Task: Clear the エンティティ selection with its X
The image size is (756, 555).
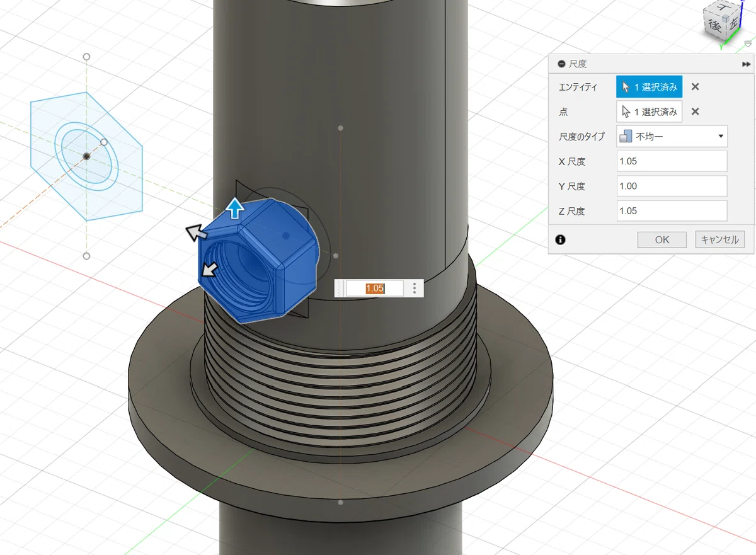Action: pyautogui.click(x=695, y=87)
